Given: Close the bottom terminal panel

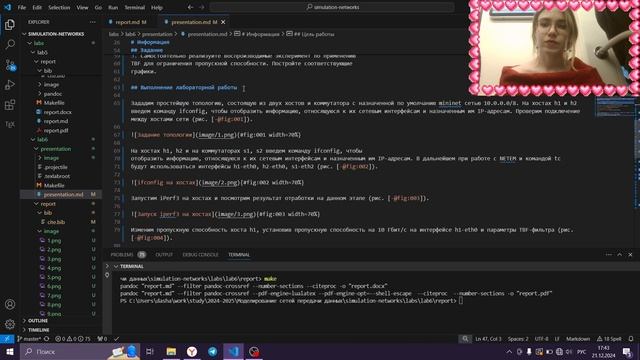Looking at the screenshot, I should (x=630, y=254).
